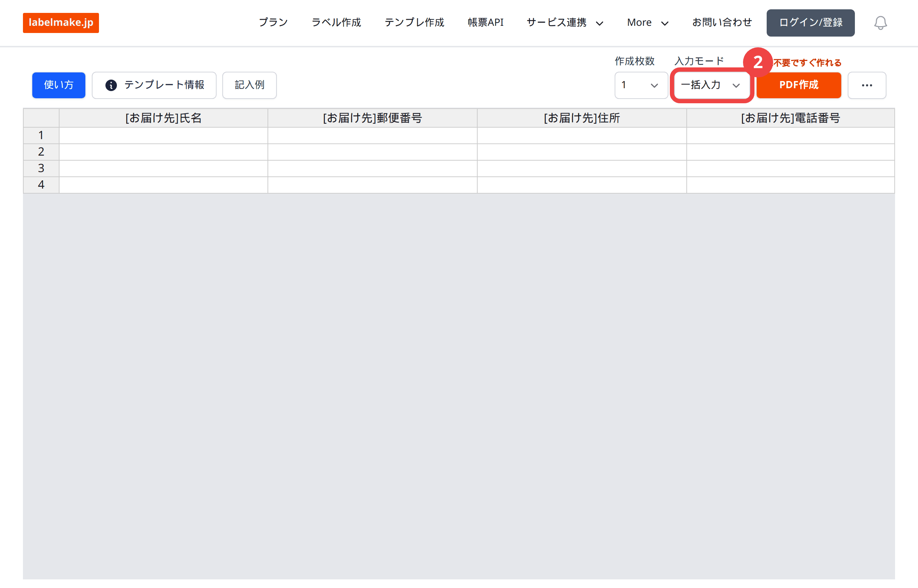
Task: Click the 氏名 cell in row 1
Action: point(164,136)
